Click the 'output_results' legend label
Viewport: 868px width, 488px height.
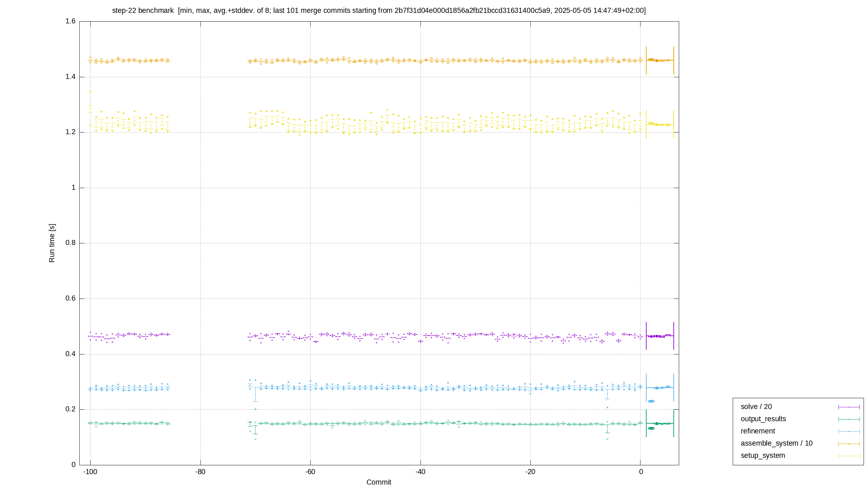click(x=763, y=419)
